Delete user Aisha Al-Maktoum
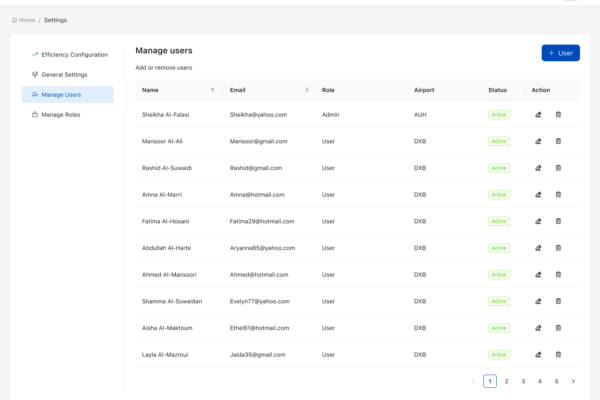Viewport: 600px width, 400px height. pos(558,328)
